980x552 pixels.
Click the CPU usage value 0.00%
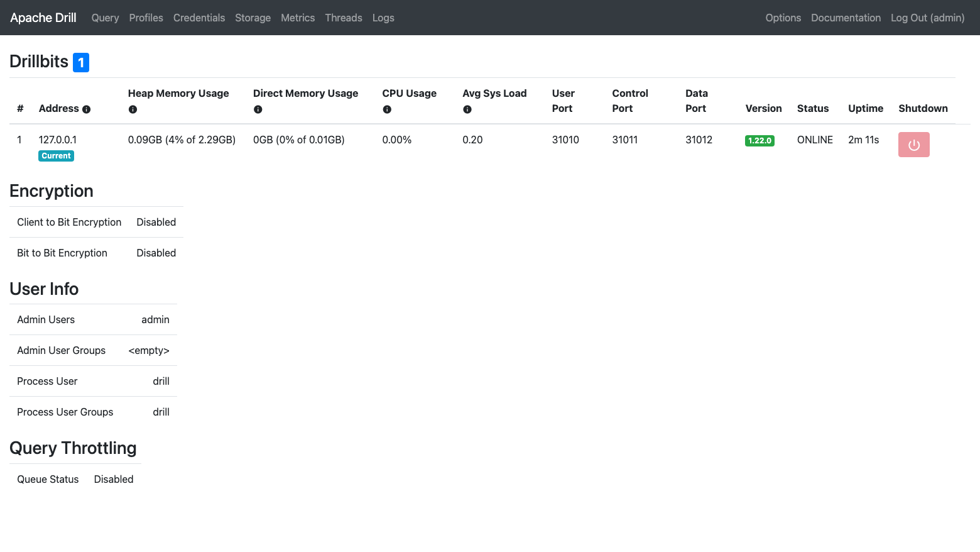[397, 140]
